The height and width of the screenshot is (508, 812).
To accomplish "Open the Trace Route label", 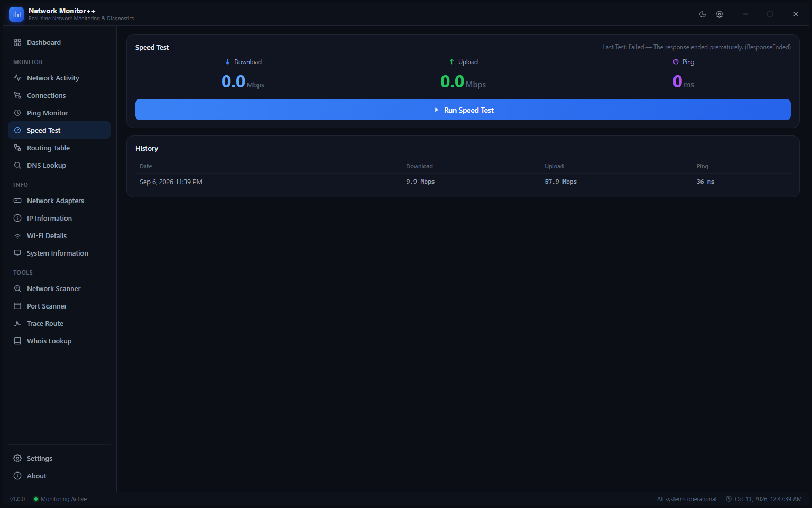I will tap(45, 323).
